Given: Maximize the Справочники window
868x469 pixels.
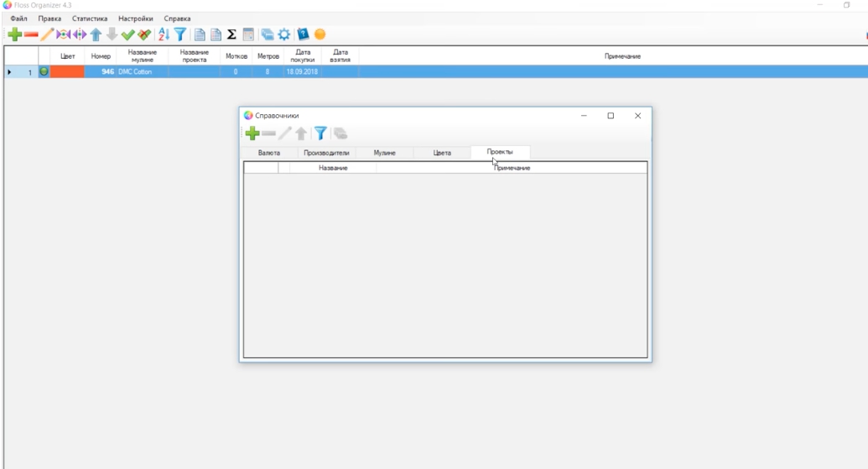Looking at the screenshot, I should pyautogui.click(x=611, y=116).
